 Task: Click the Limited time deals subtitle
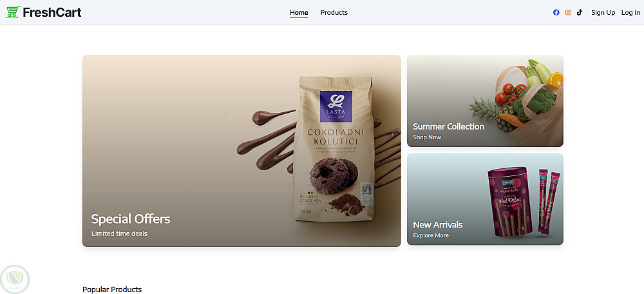coord(119,233)
